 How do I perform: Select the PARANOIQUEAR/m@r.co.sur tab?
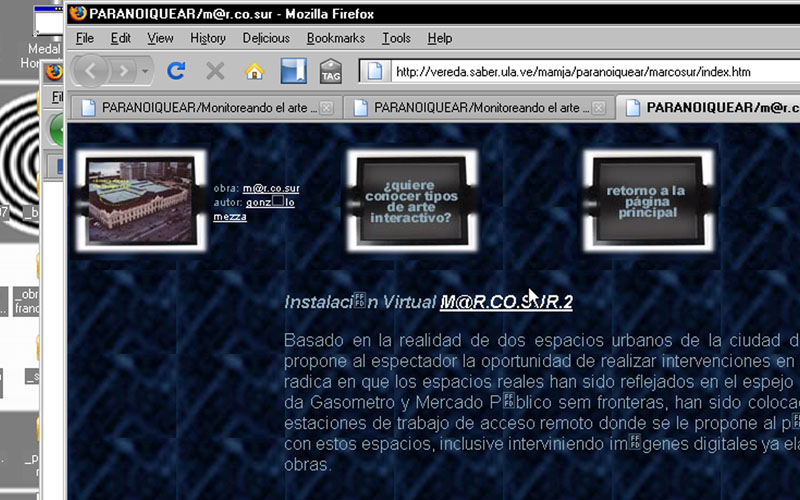click(709, 108)
